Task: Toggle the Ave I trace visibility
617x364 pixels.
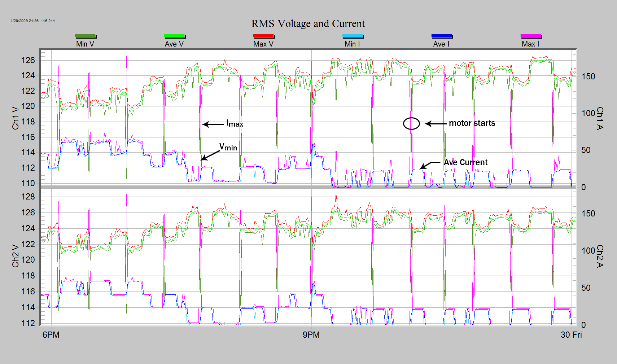Action: (442, 44)
